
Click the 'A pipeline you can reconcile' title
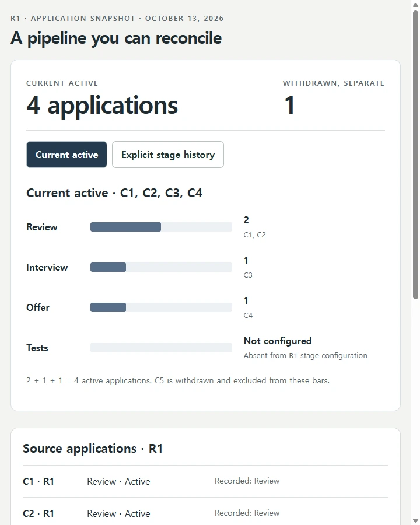pos(116,38)
